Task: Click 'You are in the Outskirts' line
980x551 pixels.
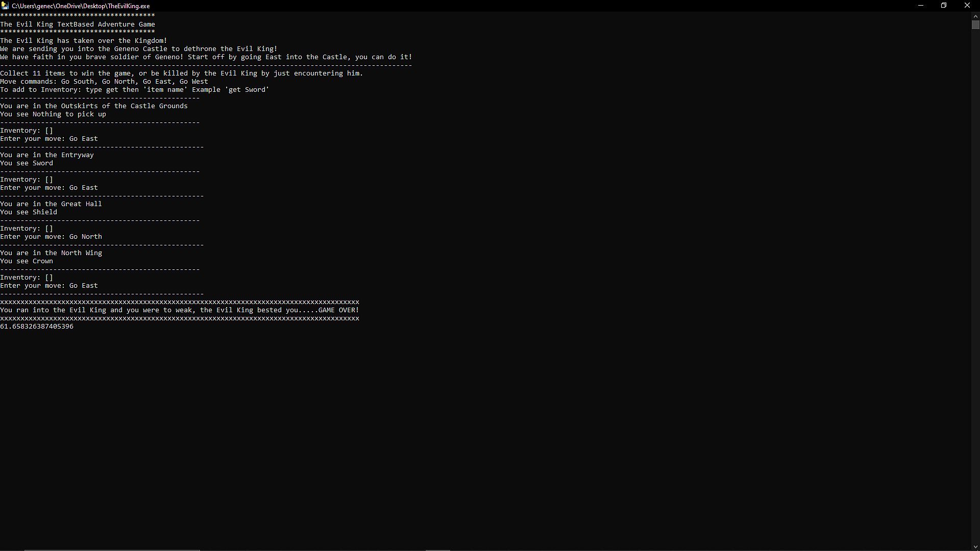Action: pyautogui.click(x=94, y=106)
